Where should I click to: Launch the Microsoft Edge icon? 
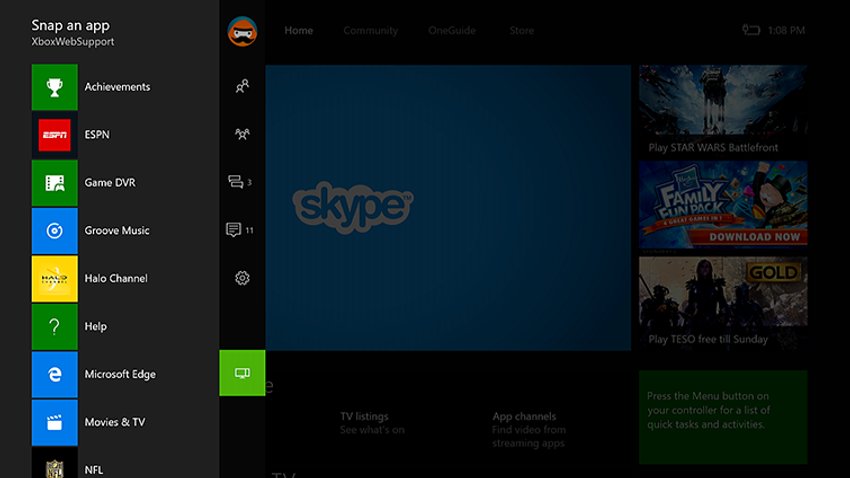[x=54, y=374]
